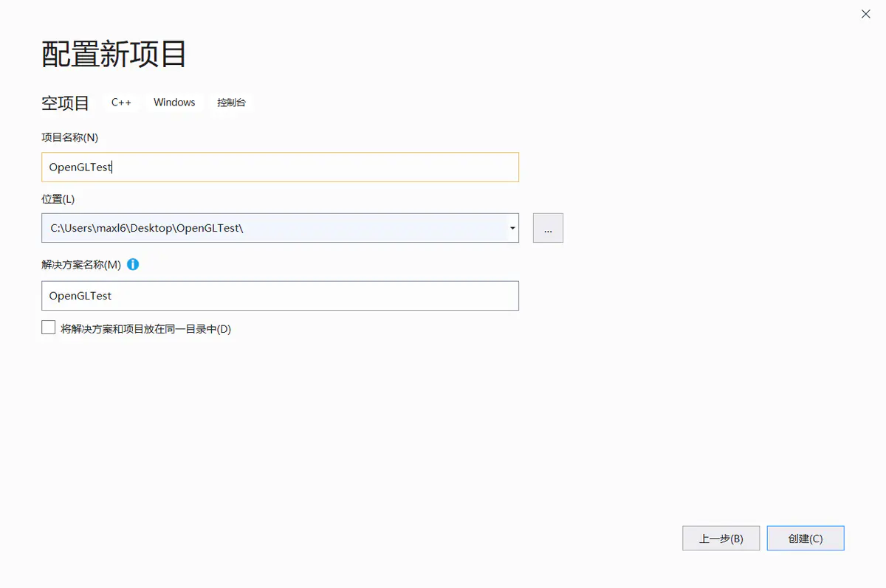Close the dialog with the X icon

coord(865,13)
